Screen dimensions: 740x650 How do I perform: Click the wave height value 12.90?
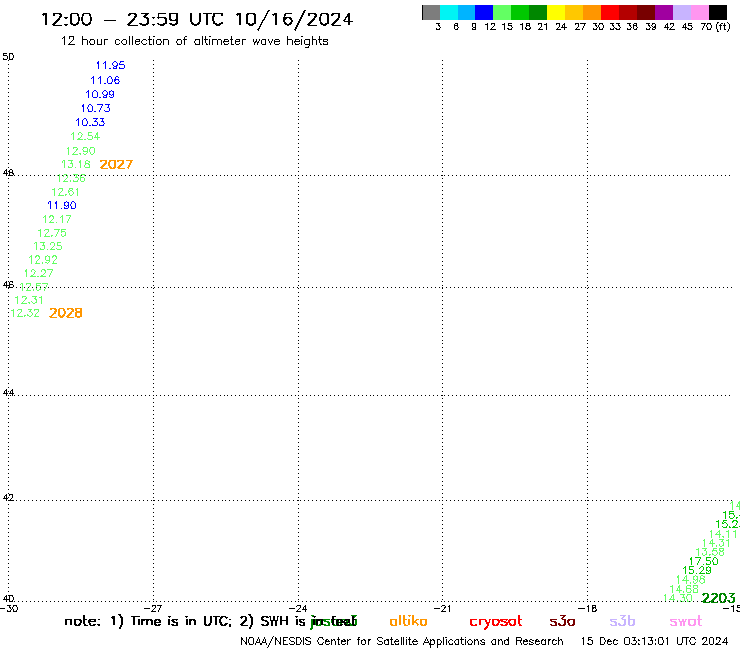coord(81,151)
